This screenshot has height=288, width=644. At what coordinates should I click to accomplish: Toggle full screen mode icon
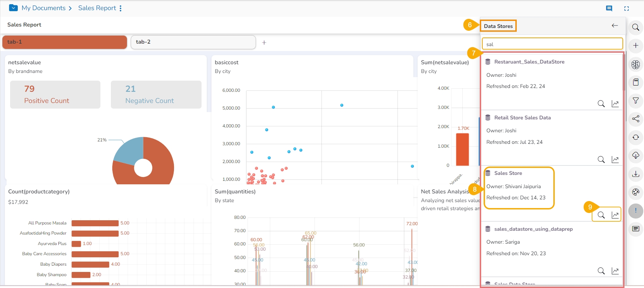click(626, 8)
